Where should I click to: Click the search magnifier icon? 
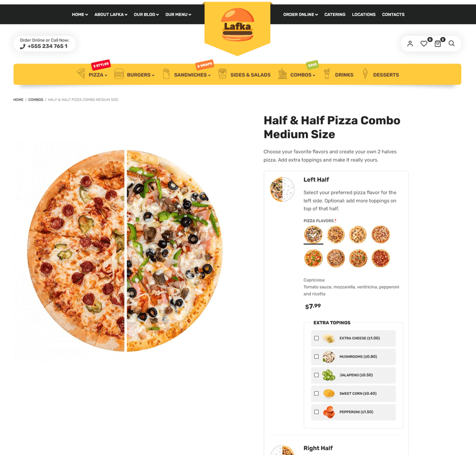coord(452,43)
